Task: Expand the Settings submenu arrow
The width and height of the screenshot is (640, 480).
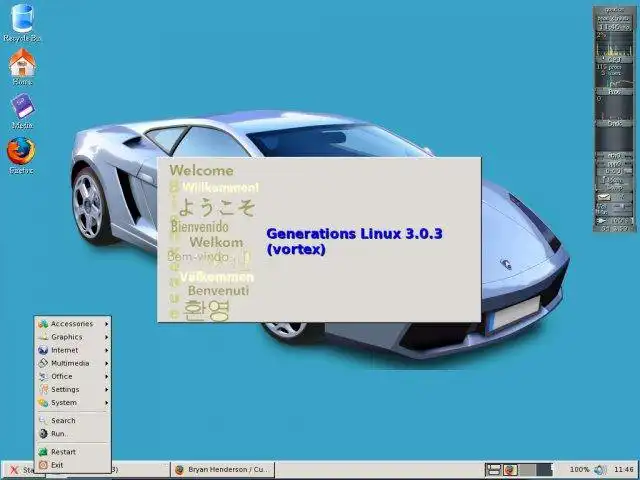Action: click(106, 389)
